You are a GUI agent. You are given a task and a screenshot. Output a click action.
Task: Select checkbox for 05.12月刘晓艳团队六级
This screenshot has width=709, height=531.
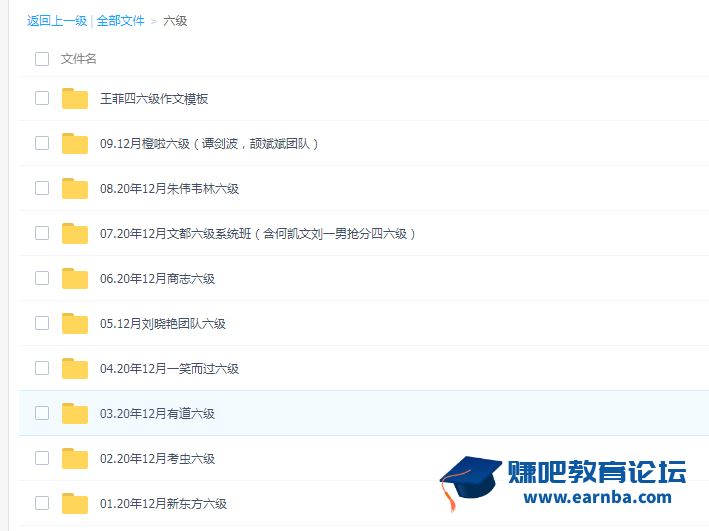tap(42, 323)
